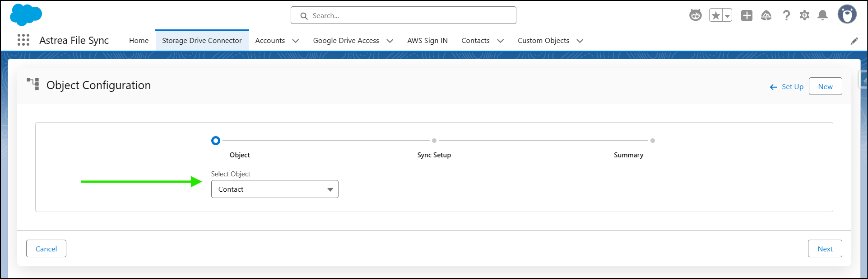Click inside the global Search field
868x279 pixels.
pyautogui.click(x=404, y=15)
